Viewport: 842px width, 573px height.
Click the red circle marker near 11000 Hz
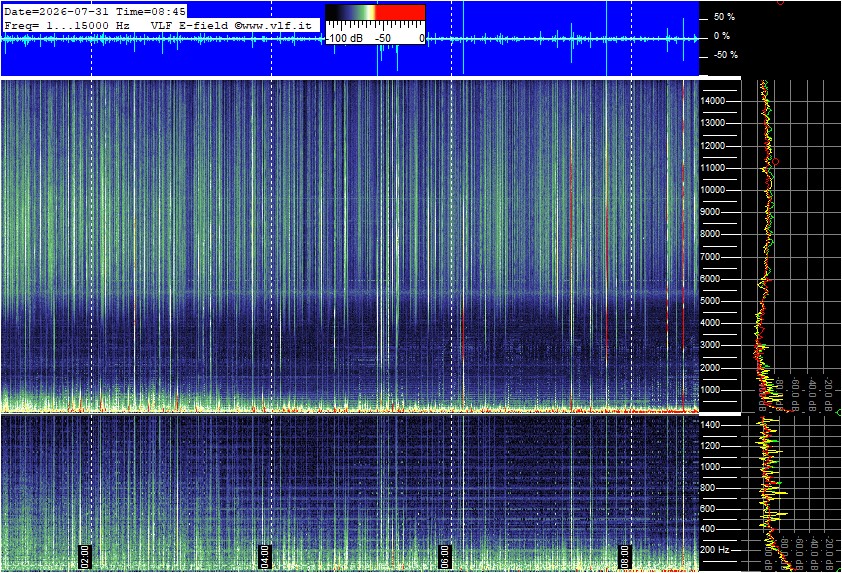[775, 161]
